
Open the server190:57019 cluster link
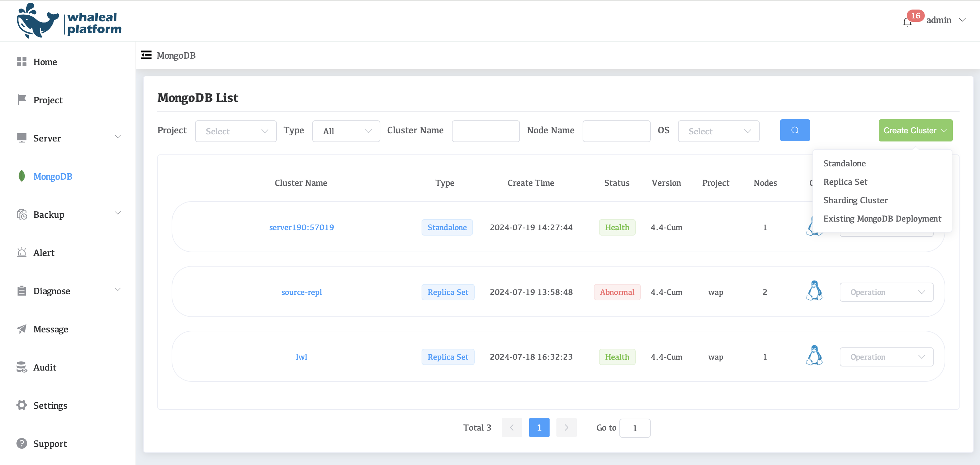pos(301,227)
